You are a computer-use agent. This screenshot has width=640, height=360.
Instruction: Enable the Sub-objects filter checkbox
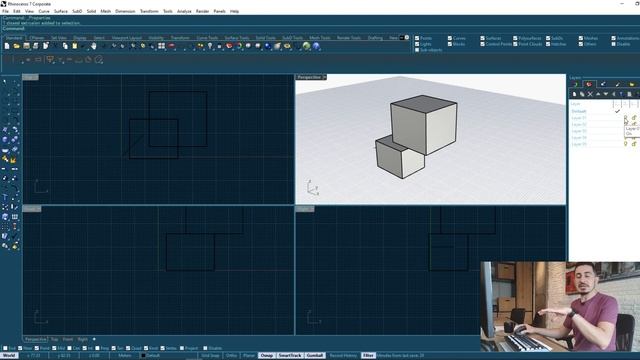[417, 50]
